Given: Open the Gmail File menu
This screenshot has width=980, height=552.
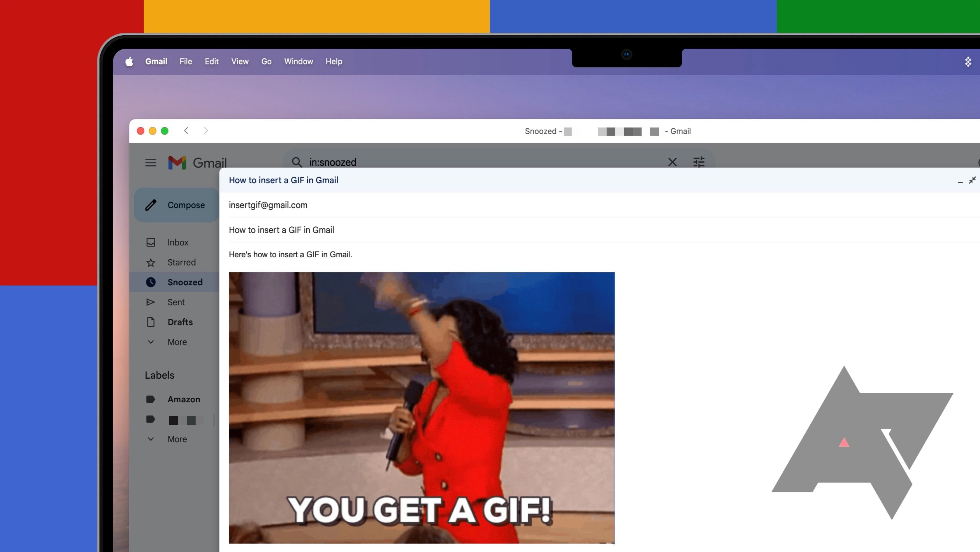Looking at the screenshot, I should (185, 61).
